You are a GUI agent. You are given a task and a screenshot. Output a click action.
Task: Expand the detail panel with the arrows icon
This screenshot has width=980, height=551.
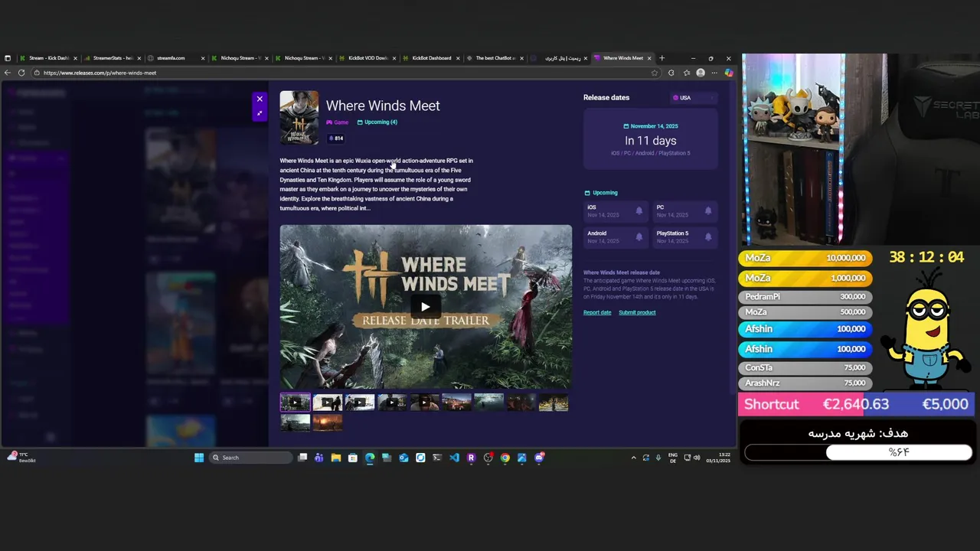tap(260, 113)
